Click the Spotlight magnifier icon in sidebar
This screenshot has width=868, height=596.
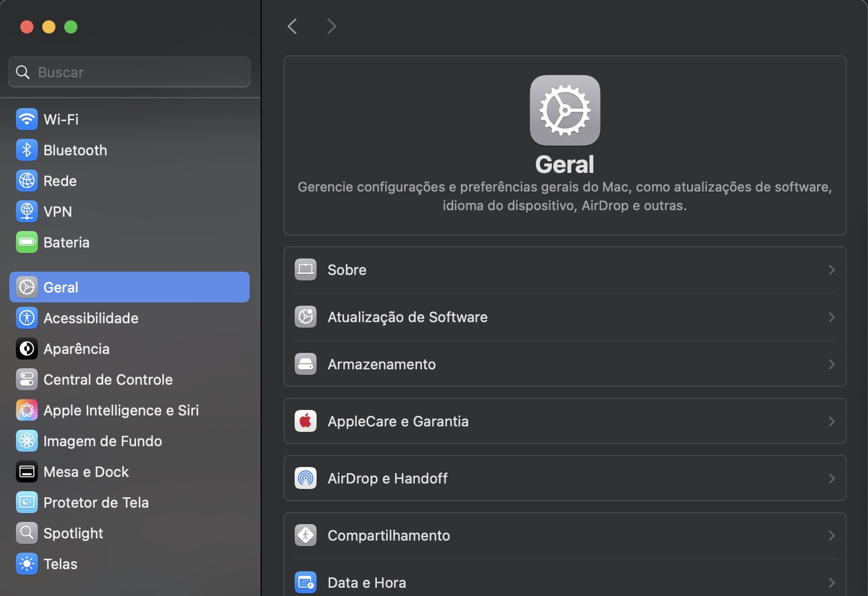[27, 533]
